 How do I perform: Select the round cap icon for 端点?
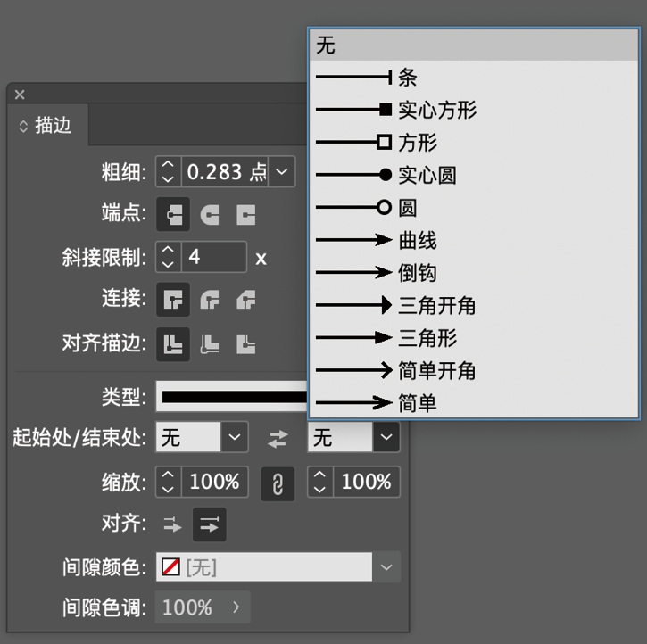[209, 214]
